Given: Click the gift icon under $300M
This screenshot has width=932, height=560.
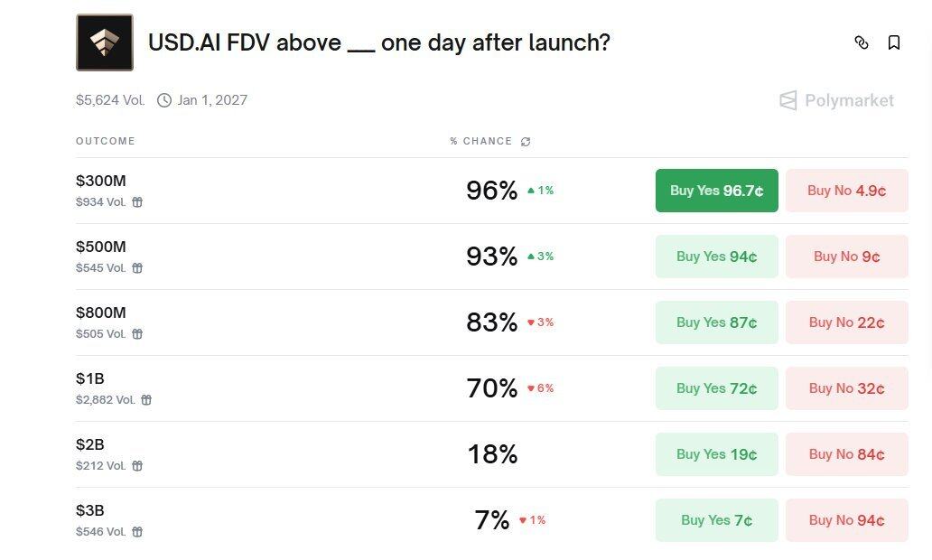Looking at the screenshot, I should (137, 202).
